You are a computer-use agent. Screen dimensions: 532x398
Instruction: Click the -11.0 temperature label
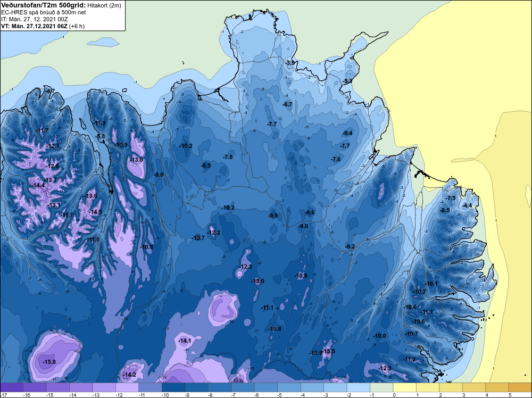coord(93,239)
